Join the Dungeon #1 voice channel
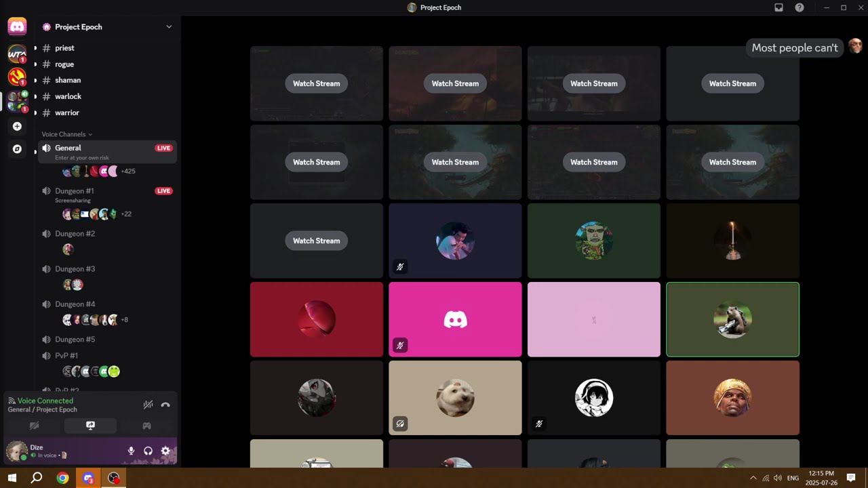This screenshot has height=488, width=868. (107, 195)
